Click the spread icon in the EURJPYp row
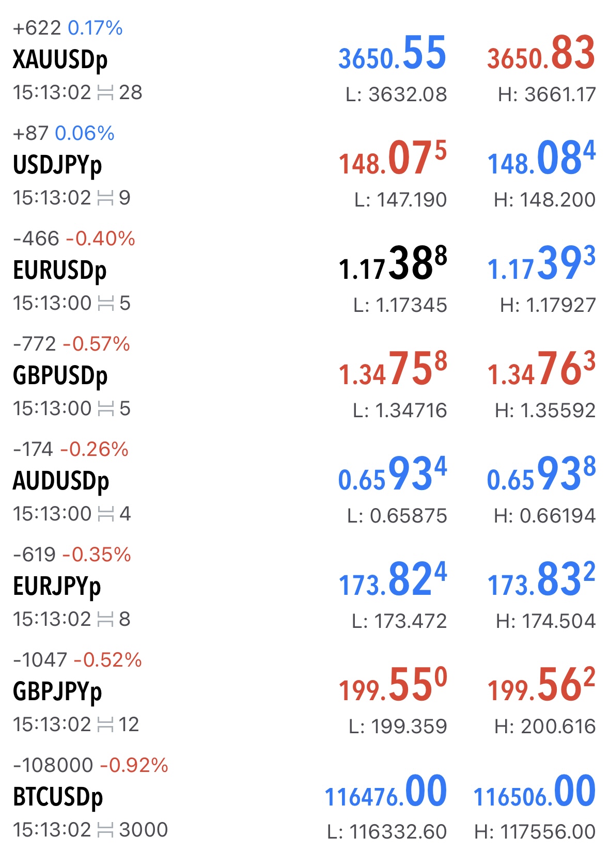The width and height of the screenshot is (609, 868). click(x=105, y=620)
